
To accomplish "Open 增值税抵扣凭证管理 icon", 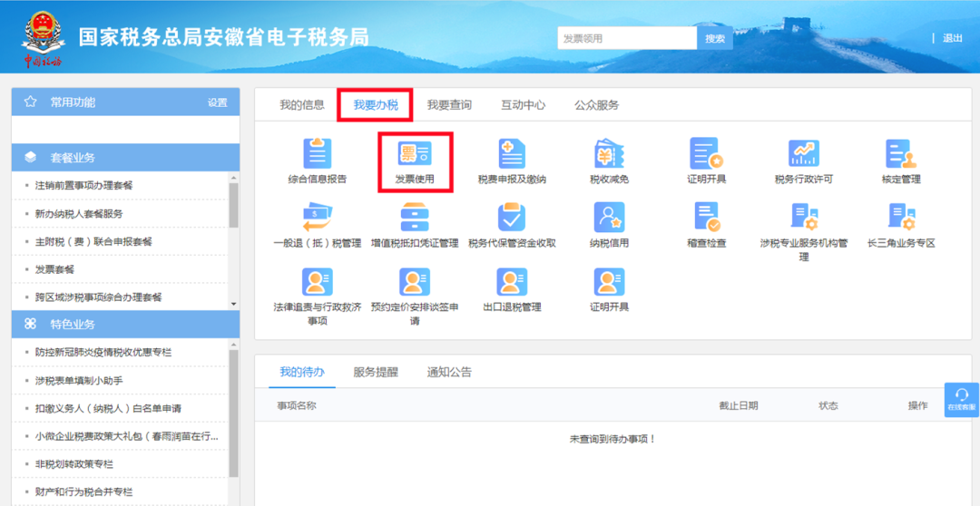I will click(x=415, y=218).
